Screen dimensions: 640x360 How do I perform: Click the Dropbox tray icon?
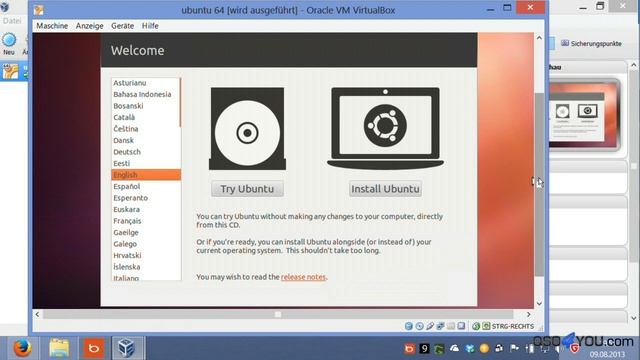click(469, 348)
